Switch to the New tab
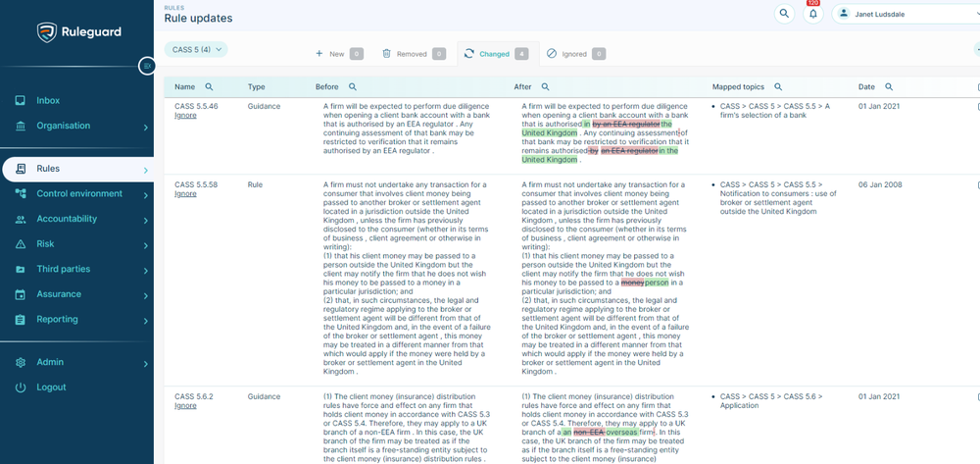The width and height of the screenshot is (980, 464). [x=339, y=54]
